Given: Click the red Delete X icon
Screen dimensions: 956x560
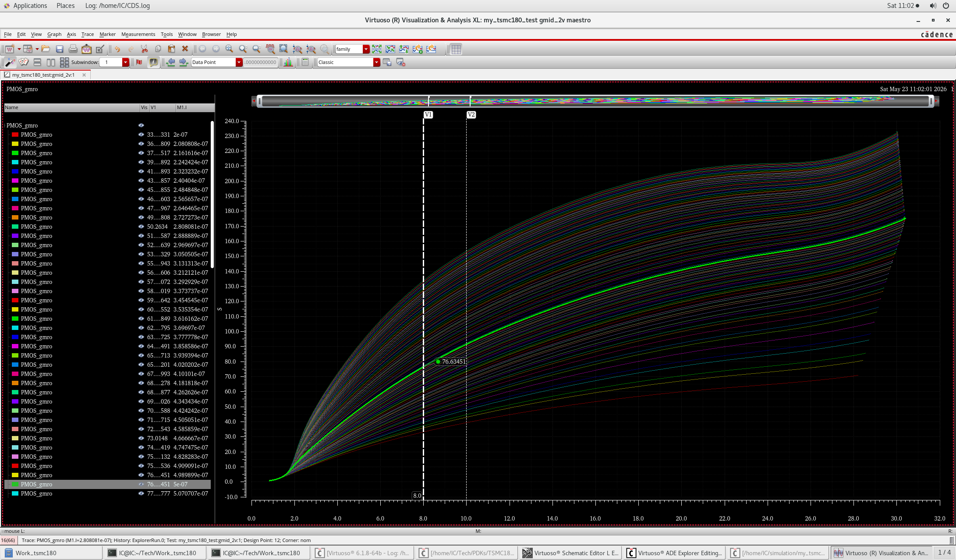Looking at the screenshot, I should point(185,49).
